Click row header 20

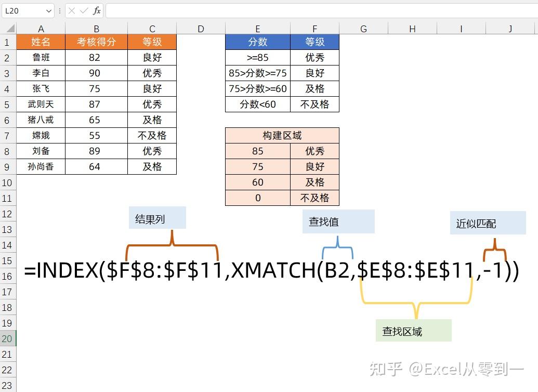7,338
